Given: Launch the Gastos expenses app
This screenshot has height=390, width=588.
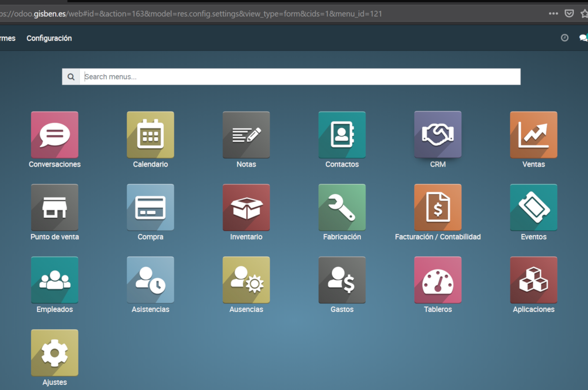Looking at the screenshot, I should 342,280.
